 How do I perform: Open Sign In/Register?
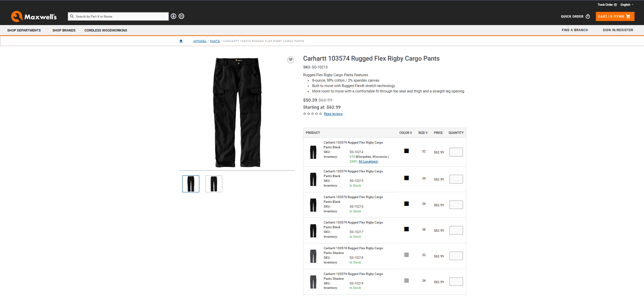click(618, 30)
